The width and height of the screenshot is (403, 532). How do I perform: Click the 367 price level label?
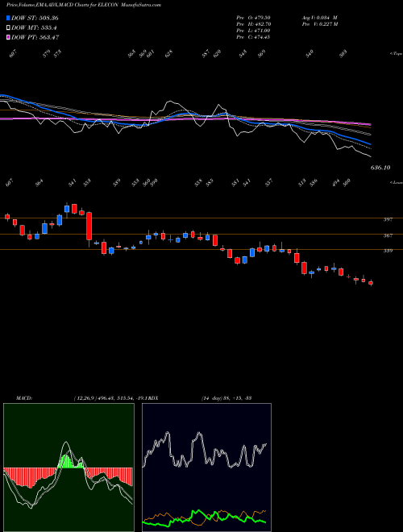[x=388, y=235]
